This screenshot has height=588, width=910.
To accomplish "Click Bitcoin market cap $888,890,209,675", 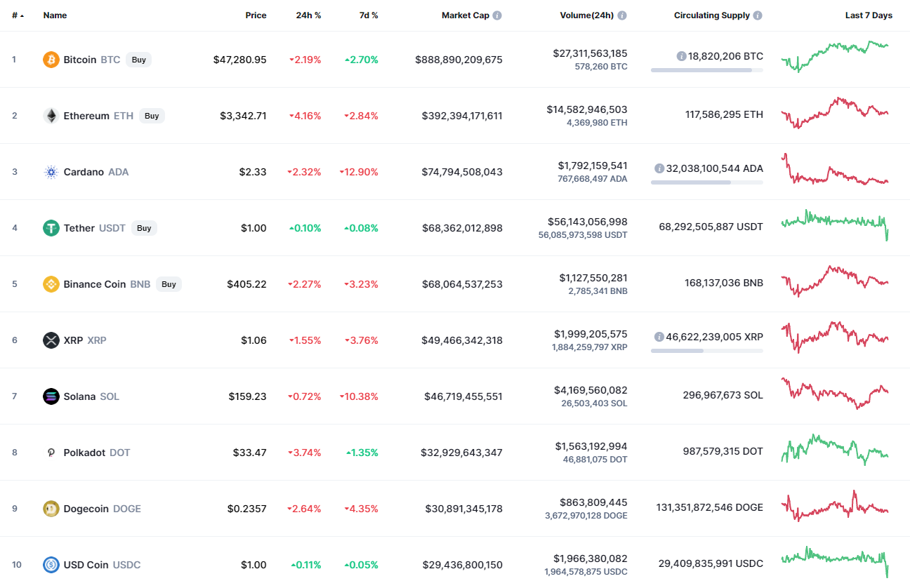I will point(459,60).
